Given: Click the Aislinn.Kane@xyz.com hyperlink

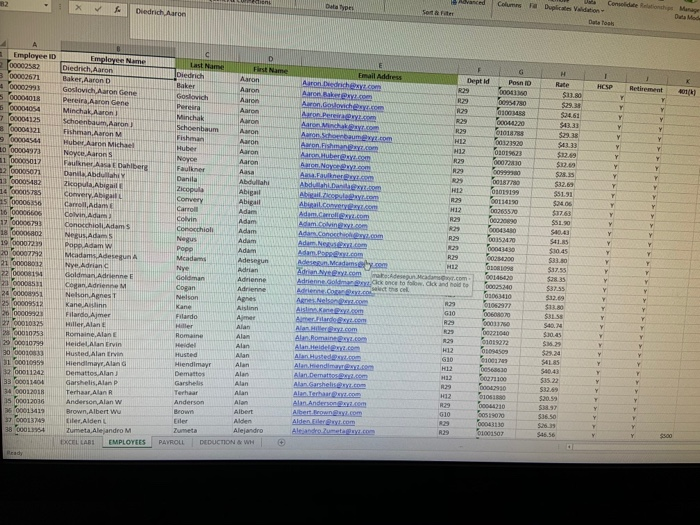Looking at the screenshot, I should [x=329, y=310].
